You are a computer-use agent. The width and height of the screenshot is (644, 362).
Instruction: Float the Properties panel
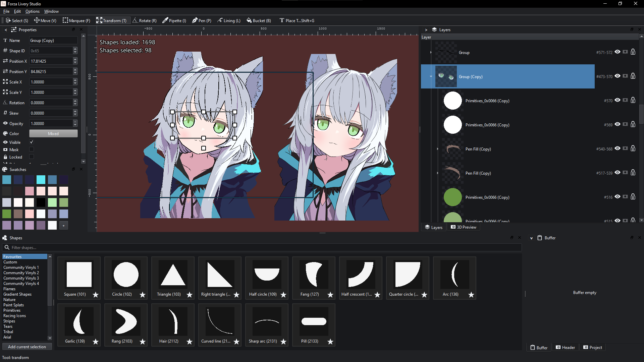(x=73, y=29)
